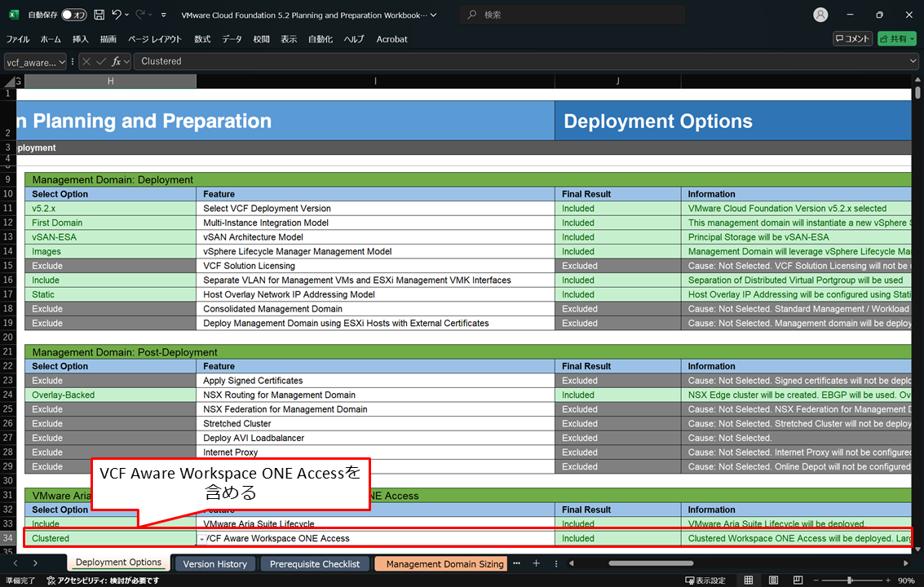Click the Undo arrow icon
The width and height of the screenshot is (924, 587).
click(117, 15)
